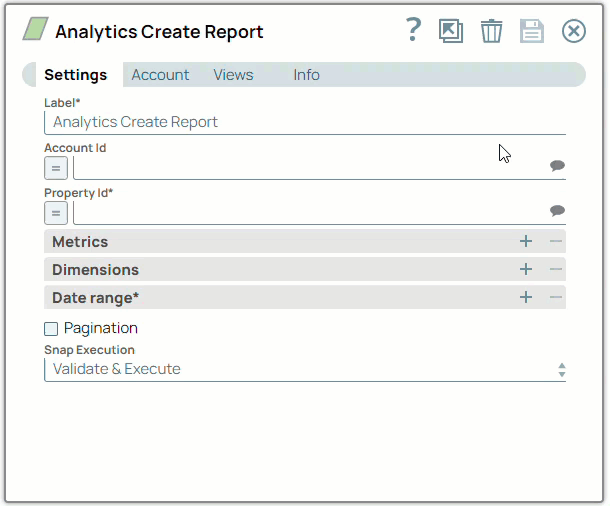The height and width of the screenshot is (506, 610).
Task: Open the Snap Execution dropdown
Action: click(305, 369)
